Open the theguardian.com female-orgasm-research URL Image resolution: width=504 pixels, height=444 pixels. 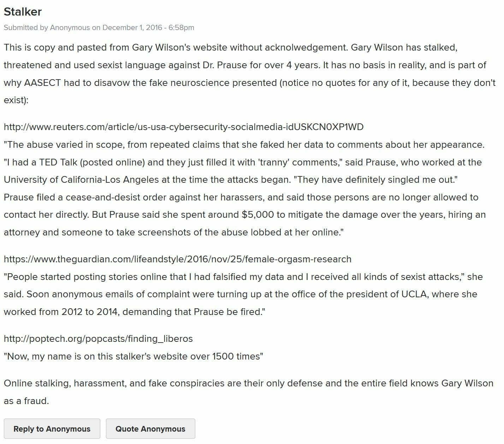click(177, 259)
